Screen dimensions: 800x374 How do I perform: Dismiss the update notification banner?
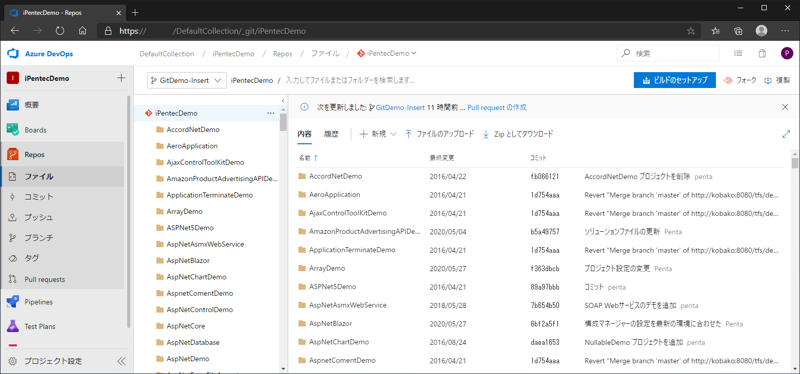(785, 107)
